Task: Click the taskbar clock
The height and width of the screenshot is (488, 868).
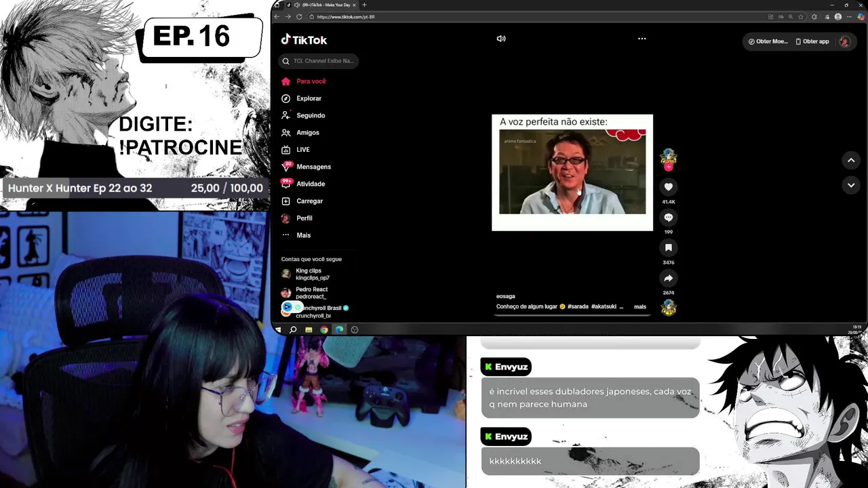Action: click(x=856, y=329)
